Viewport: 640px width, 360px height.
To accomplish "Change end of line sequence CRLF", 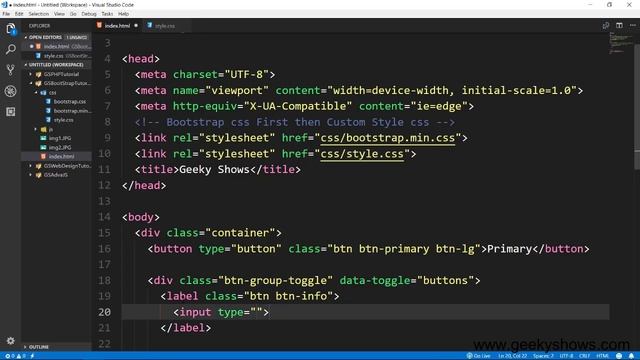I will click(x=584, y=356).
